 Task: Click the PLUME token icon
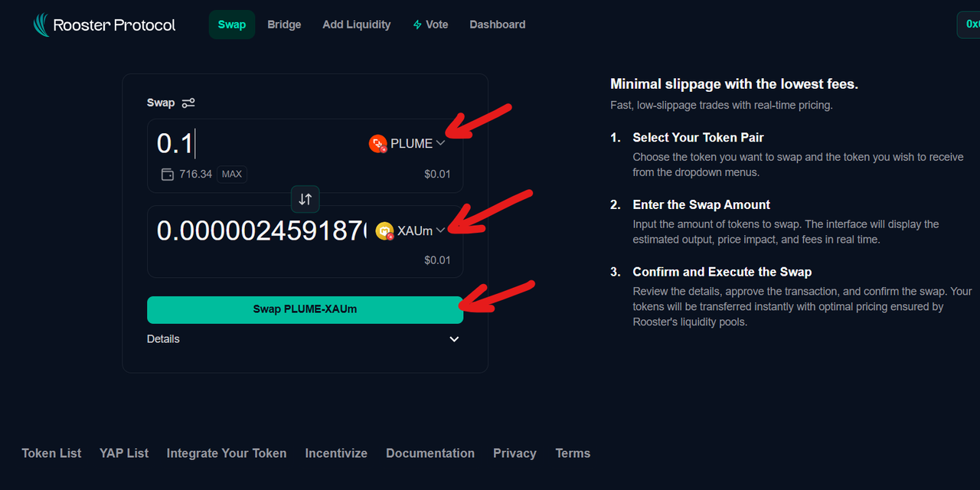[378, 143]
